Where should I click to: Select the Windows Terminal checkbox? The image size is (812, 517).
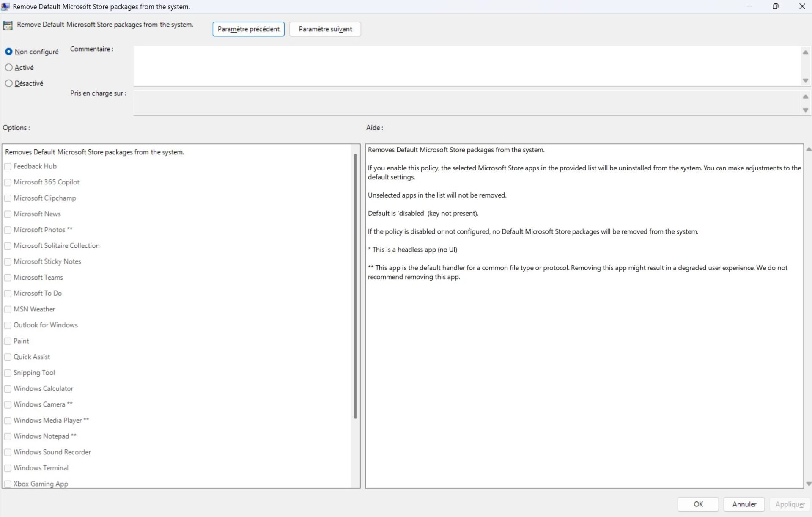[x=8, y=468]
